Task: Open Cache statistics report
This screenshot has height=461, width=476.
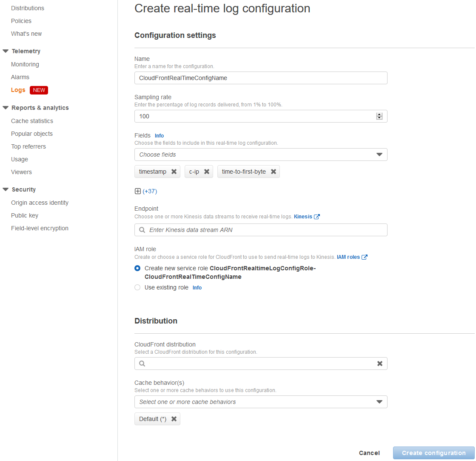Action: [x=32, y=121]
